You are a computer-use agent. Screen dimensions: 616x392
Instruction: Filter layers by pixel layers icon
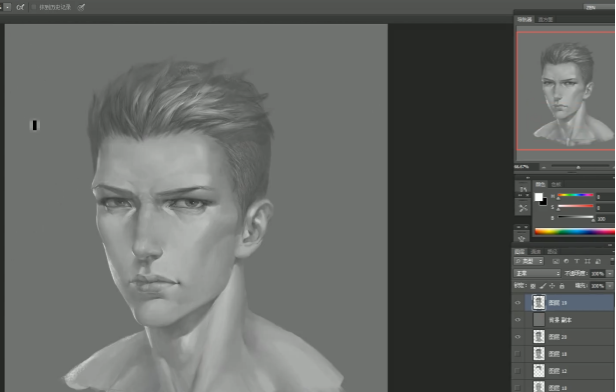click(x=556, y=261)
